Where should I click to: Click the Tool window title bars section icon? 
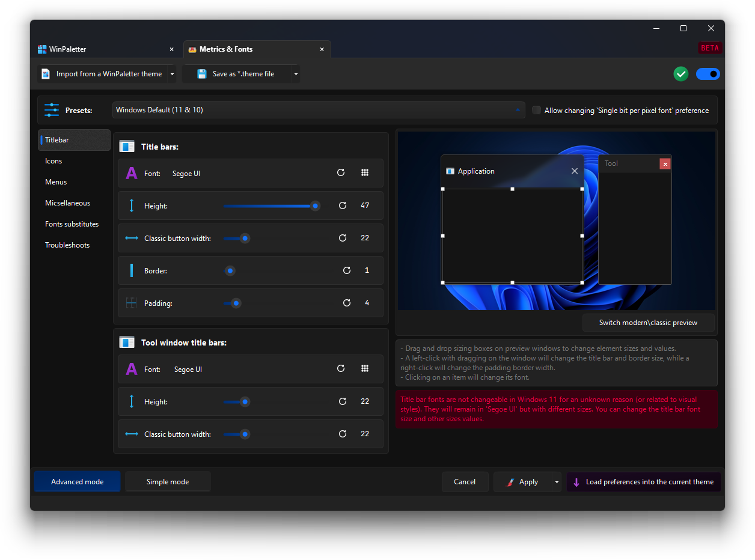127,342
